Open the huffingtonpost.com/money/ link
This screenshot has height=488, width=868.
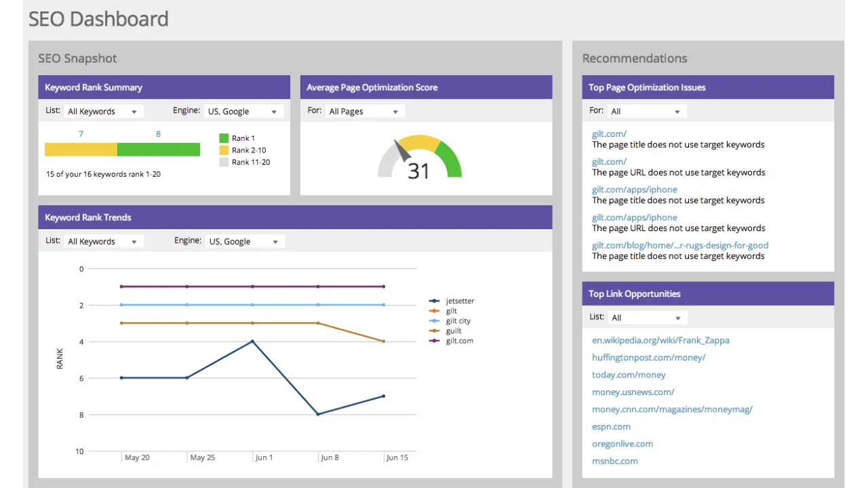pyautogui.click(x=648, y=357)
